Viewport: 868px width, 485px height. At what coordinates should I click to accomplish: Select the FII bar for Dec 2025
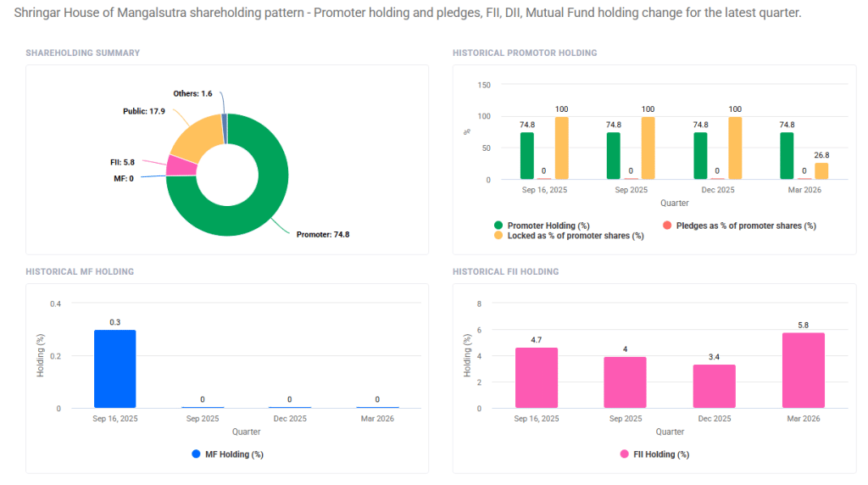[x=715, y=387]
